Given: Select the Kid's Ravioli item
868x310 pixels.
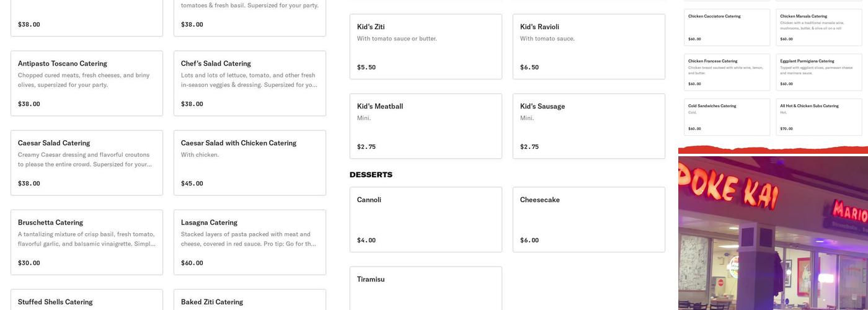Looking at the screenshot, I should point(588,46).
